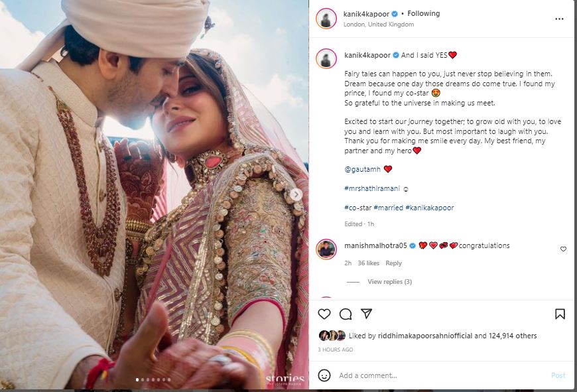Open emoji picker smiley icon
Viewport: 577px width, 392px height.
324,375
